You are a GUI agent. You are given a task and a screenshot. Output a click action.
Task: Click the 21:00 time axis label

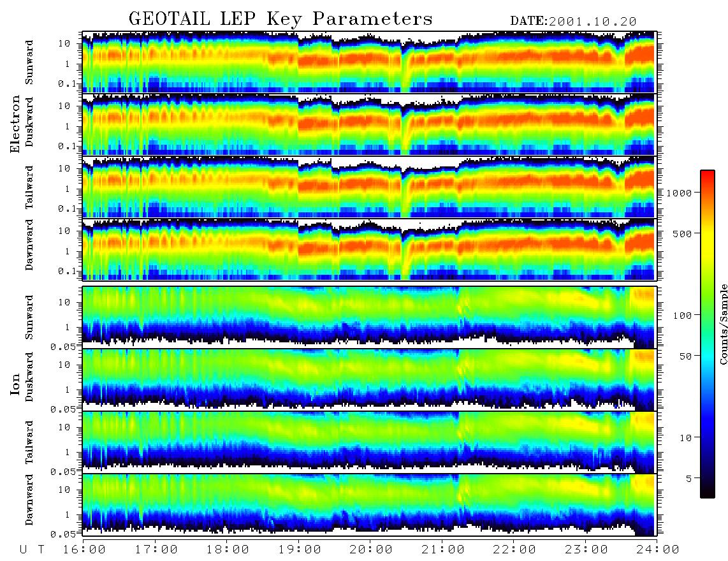442,550
